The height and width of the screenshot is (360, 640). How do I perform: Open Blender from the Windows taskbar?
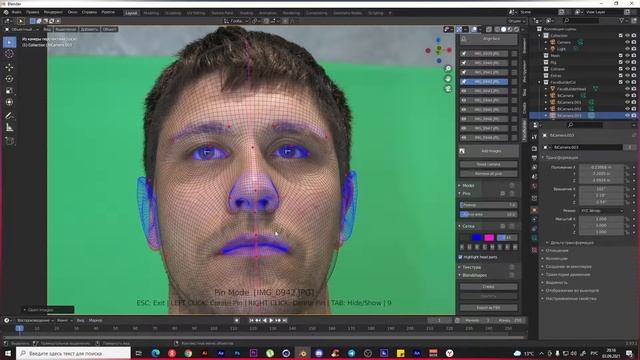pos(302,353)
